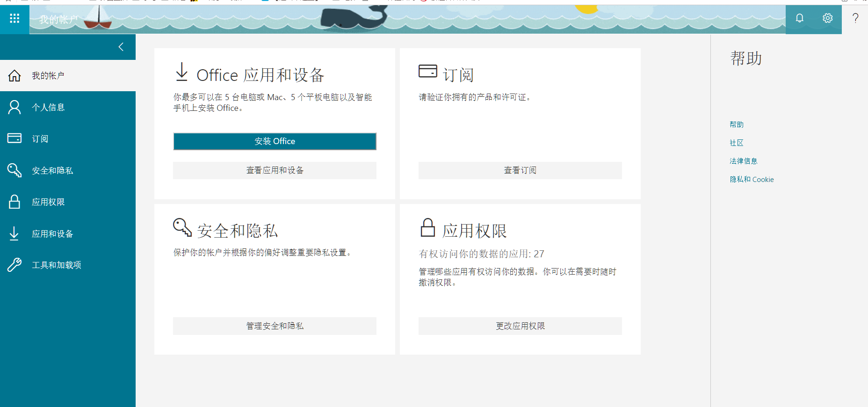Click the key icon for 安全和隐私 in sidebar
The height and width of the screenshot is (407, 868).
(x=14, y=170)
